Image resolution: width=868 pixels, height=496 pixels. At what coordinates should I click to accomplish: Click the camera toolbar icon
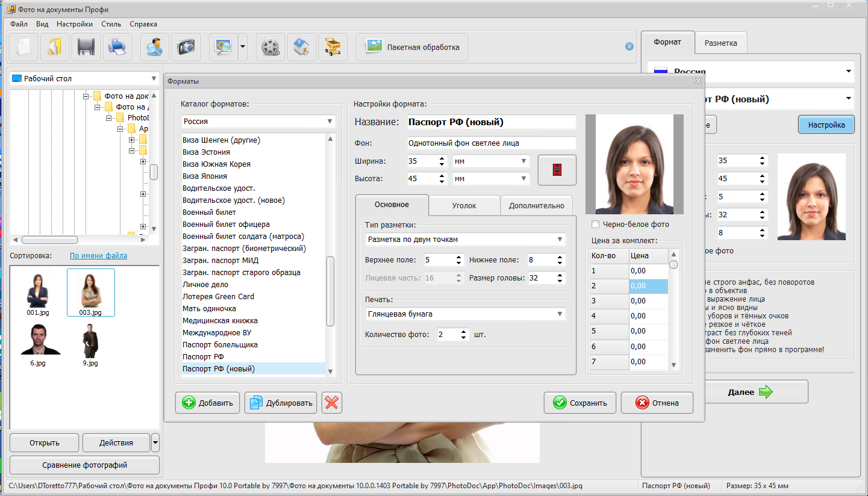coord(186,47)
